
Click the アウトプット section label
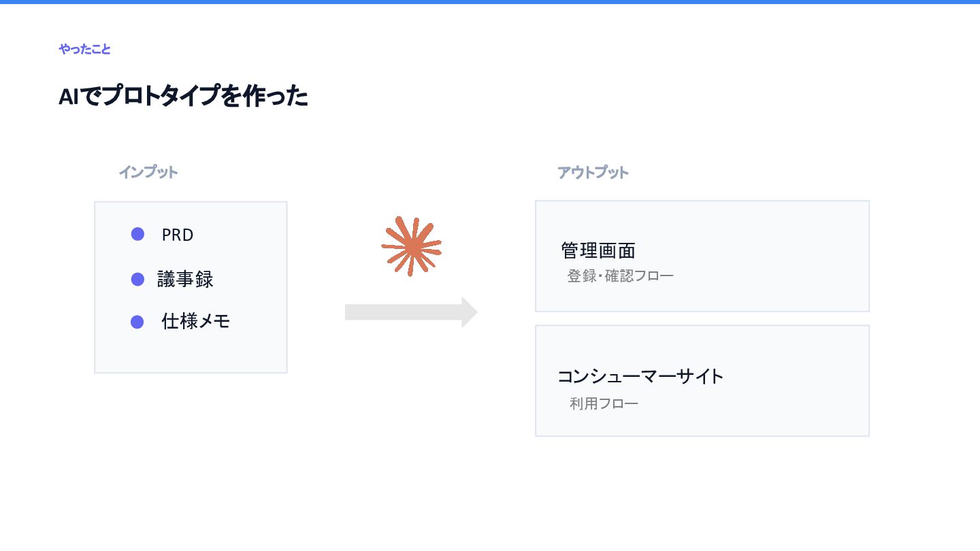pyautogui.click(x=593, y=173)
